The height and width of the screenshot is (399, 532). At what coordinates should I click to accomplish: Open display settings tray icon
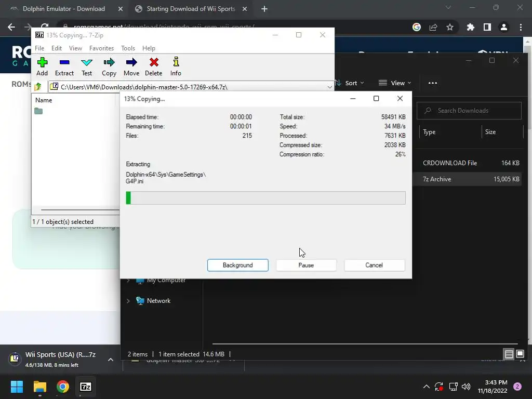[x=453, y=387]
